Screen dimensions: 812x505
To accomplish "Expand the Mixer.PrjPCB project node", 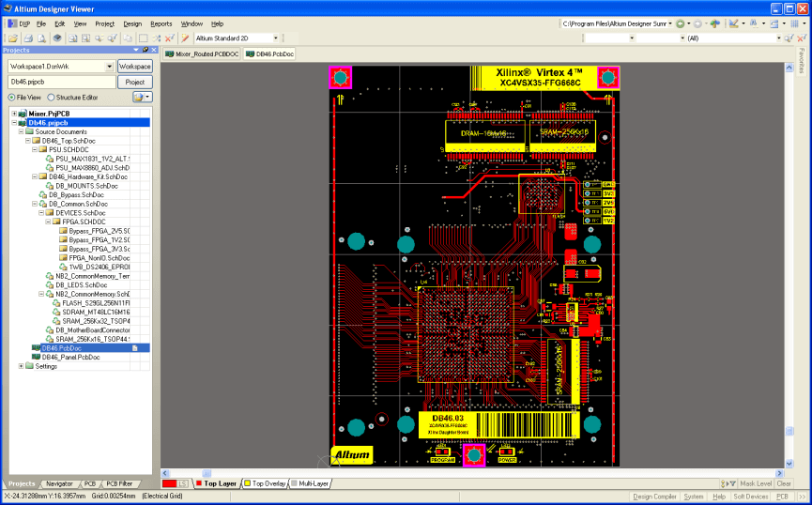I will click(14, 114).
